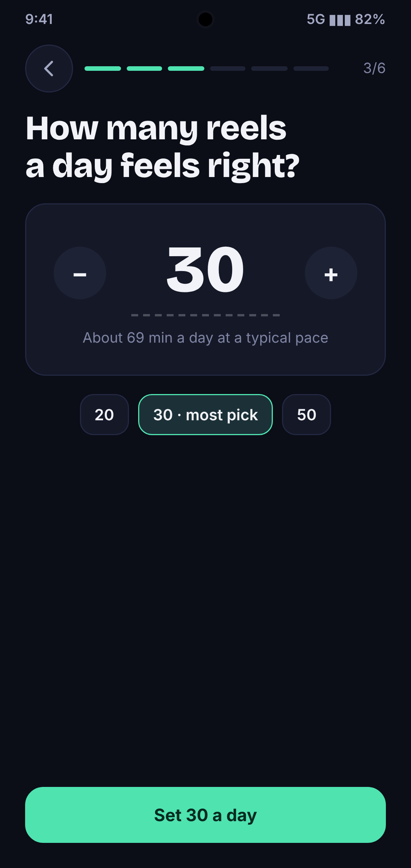411x868 pixels.
Task: Tap the 82% battery indicator
Action: click(370, 19)
